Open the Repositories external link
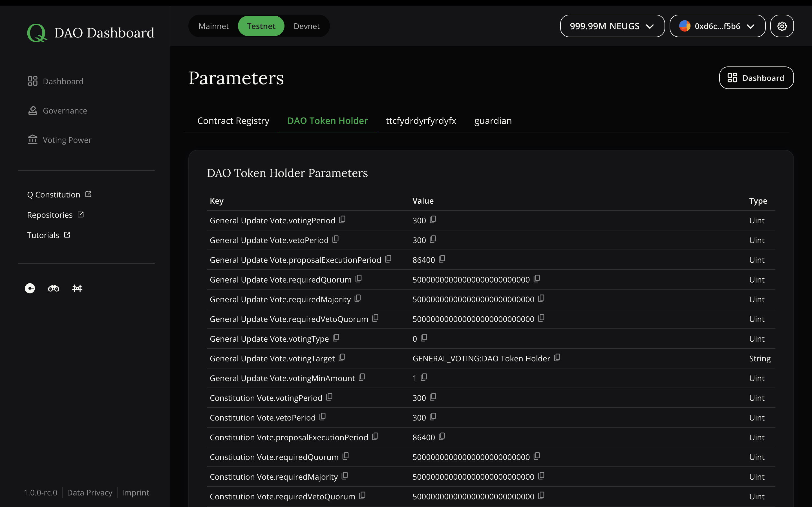 [56, 214]
